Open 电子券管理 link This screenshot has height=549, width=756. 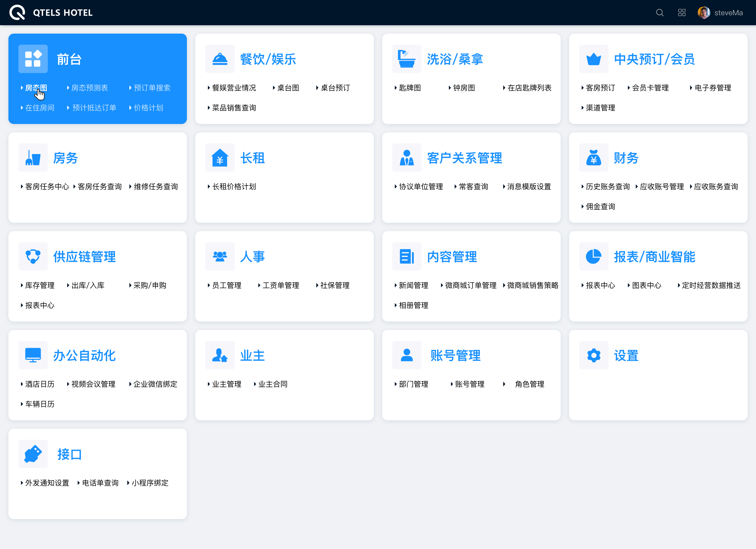(713, 88)
